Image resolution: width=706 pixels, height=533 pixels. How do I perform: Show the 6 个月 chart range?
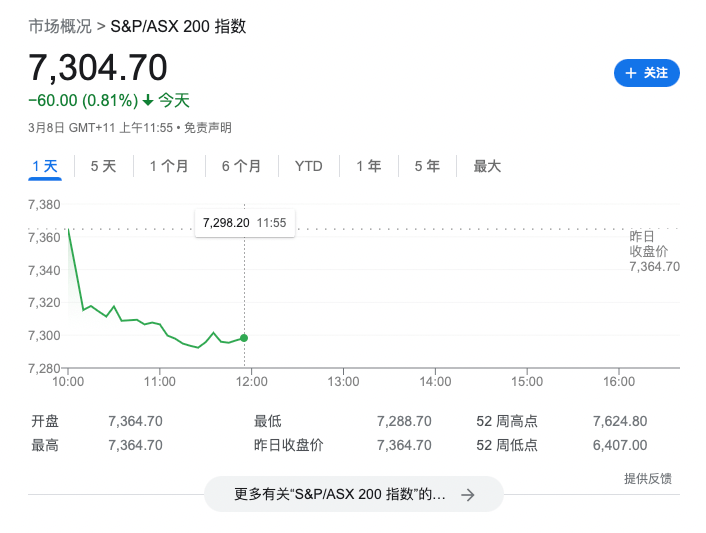(241, 166)
